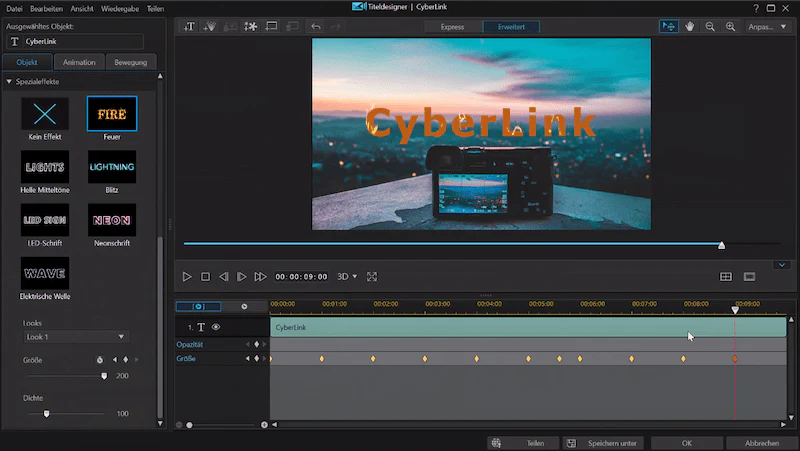Open the Anpassen zoom dropdown
This screenshot has height=451, width=800.
click(x=767, y=27)
